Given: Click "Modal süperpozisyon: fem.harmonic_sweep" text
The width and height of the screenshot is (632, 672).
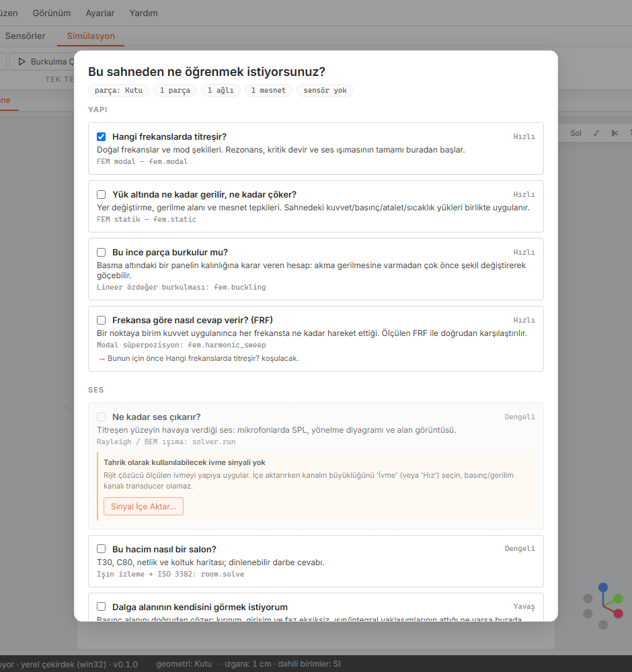Looking at the screenshot, I should (182, 345).
